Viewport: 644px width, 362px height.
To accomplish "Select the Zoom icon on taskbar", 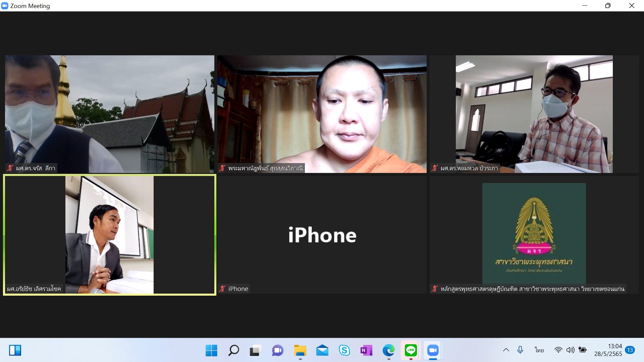I will point(433,351).
